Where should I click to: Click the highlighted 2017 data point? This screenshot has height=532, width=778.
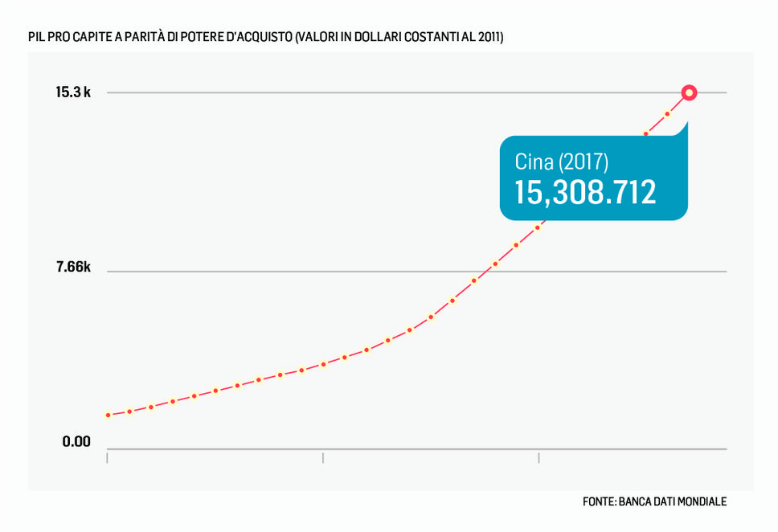[x=689, y=93]
